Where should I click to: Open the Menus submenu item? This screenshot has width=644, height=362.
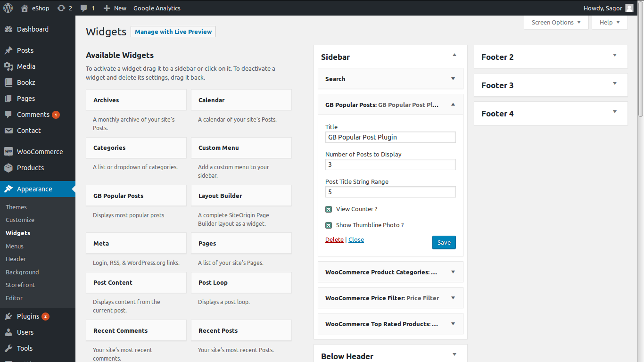tap(15, 246)
